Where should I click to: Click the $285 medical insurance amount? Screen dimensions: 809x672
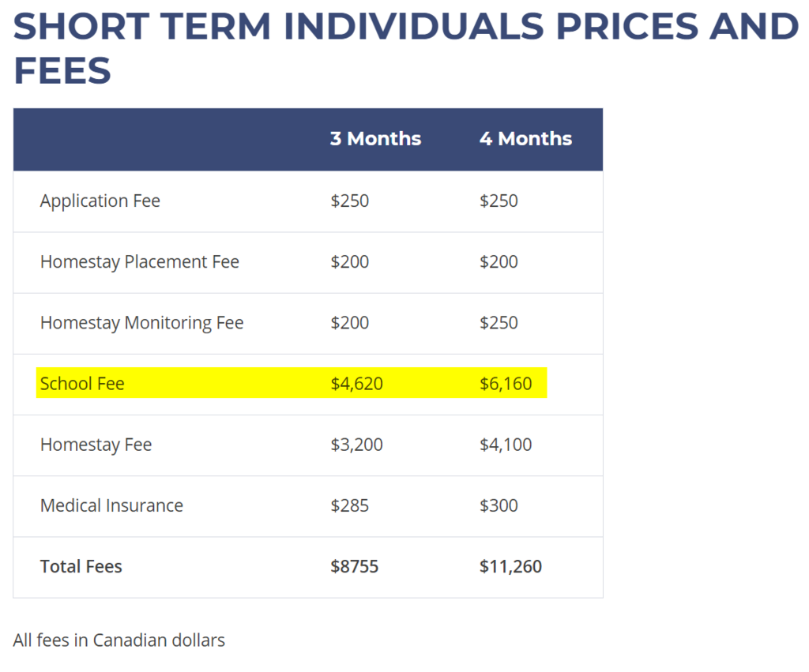349,506
